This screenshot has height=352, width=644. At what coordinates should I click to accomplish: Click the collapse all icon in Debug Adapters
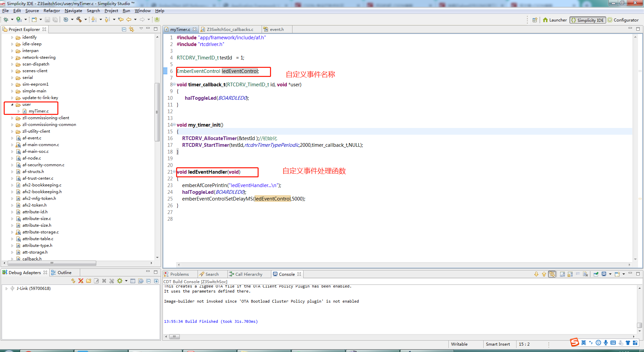click(x=149, y=281)
